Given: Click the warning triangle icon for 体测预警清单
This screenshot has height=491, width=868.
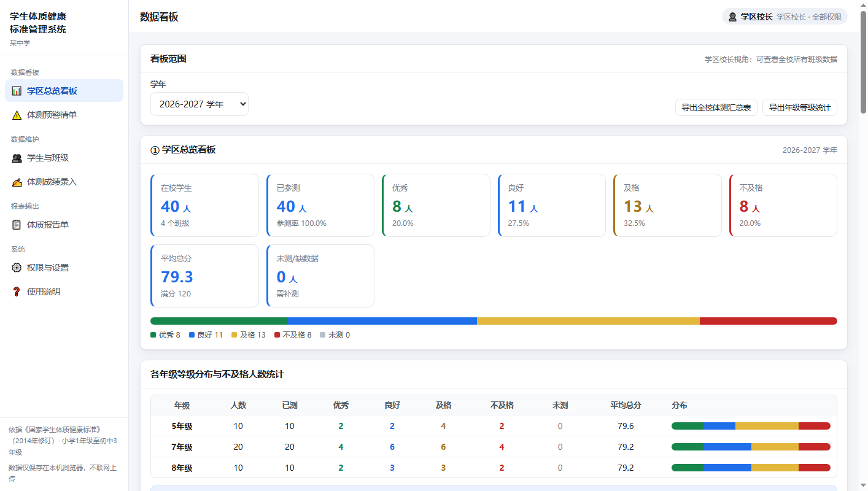Looking at the screenshot, I should pyautogui.click(x=17, y=115).
